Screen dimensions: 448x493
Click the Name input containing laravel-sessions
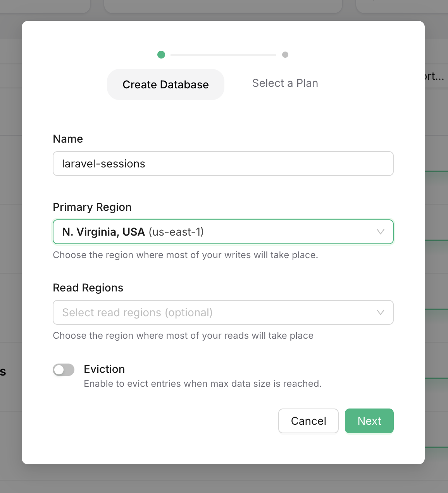223,164
